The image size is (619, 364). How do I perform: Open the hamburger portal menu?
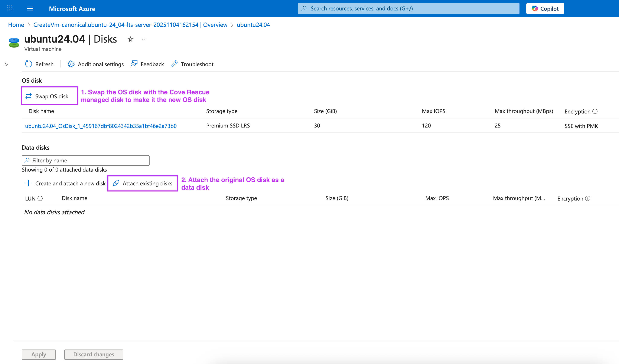tap(30, 9)
